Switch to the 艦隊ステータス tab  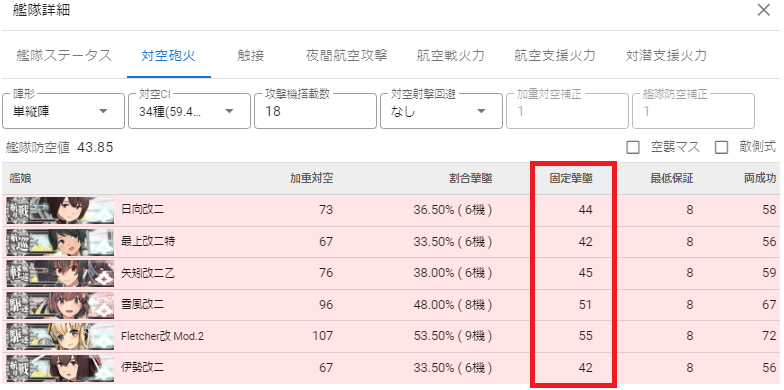[x=64, y=56]
